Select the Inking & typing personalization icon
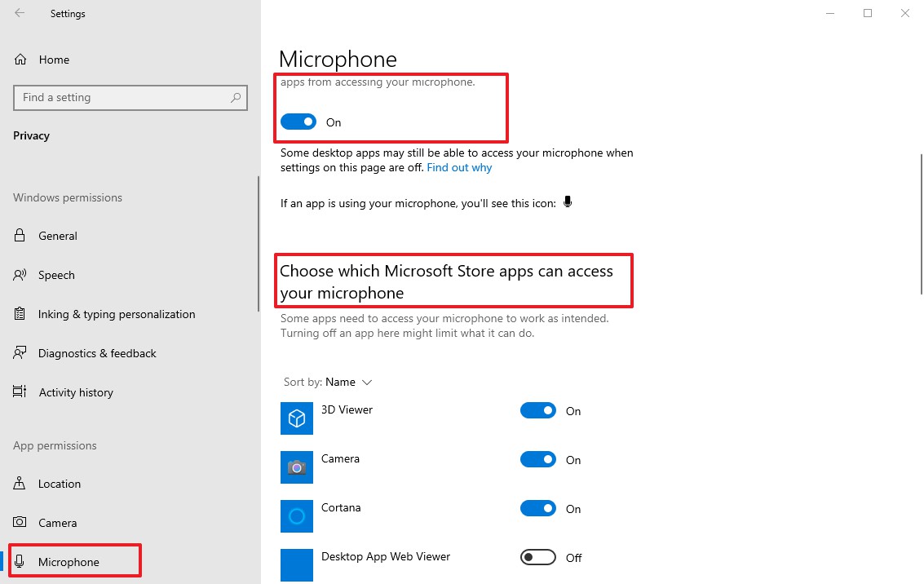Viewport: 924px width, 584px height. coord(20,314)
